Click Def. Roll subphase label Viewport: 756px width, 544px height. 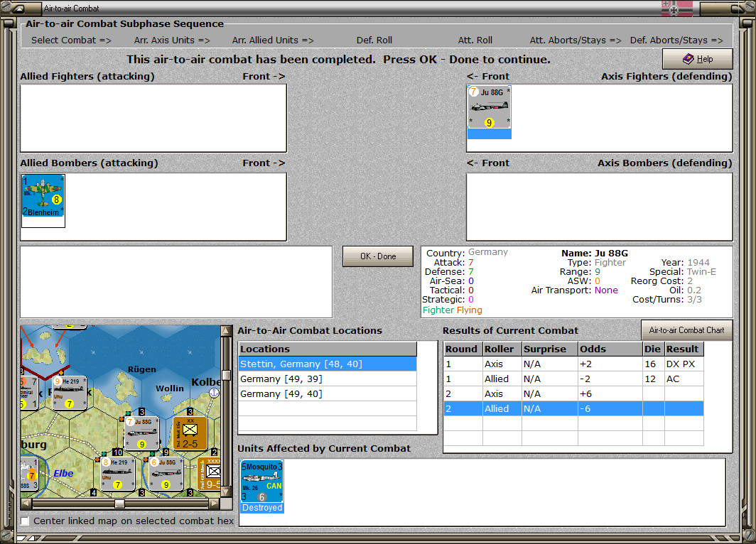tap(374, 40)
